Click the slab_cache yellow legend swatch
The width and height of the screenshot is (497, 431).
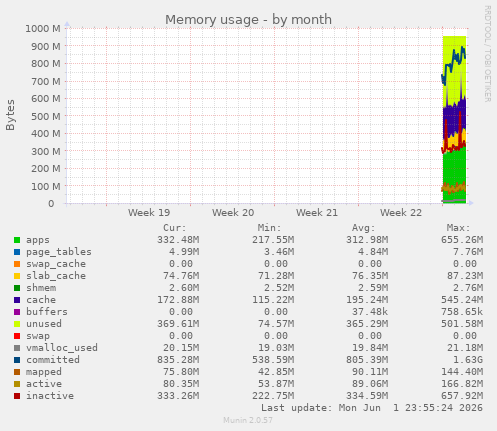pyautogui.click(x=17, y=276)
